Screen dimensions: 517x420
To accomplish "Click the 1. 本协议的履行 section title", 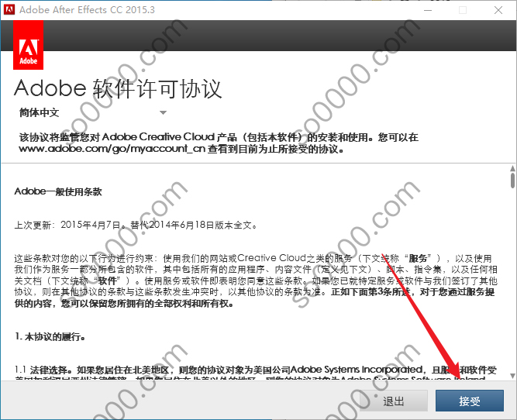I will coord(49,337).
